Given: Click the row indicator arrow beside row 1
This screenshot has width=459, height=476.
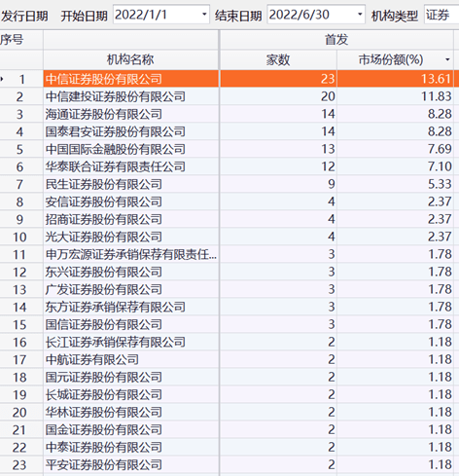Looking at the screenshot, I should click(x=2, y=79).
